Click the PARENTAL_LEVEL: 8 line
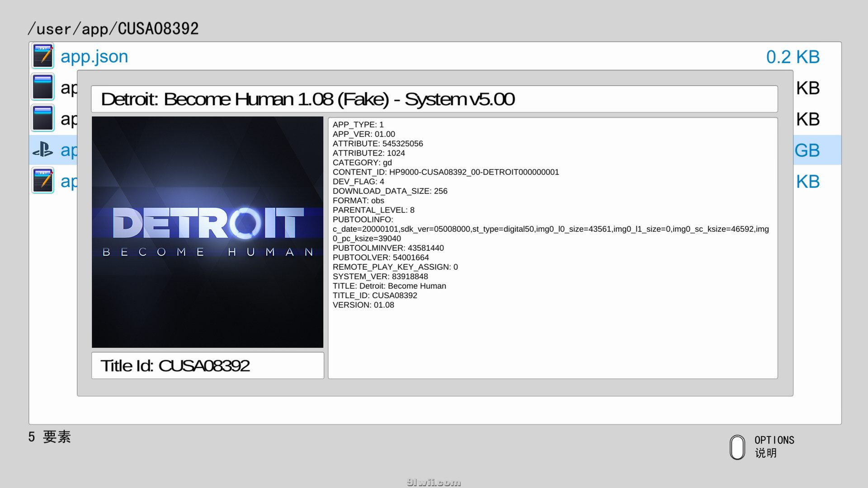Viewport: 868px width, 488px height. [x=373, y=210]
